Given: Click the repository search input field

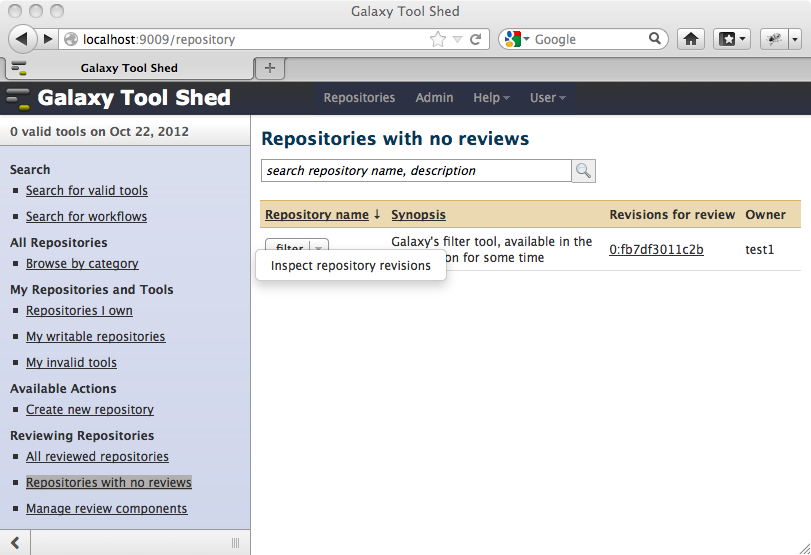Looking at the screenshot, I should click(416, 171).
